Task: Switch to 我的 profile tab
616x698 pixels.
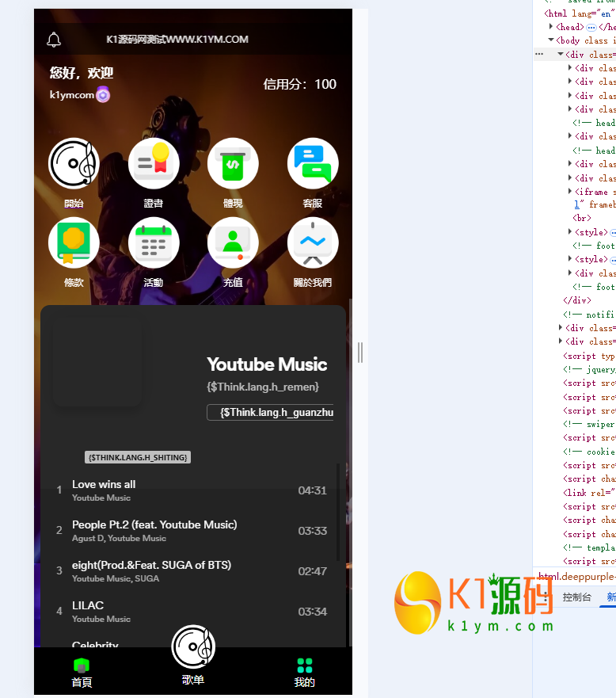Action: pos(305,673)
